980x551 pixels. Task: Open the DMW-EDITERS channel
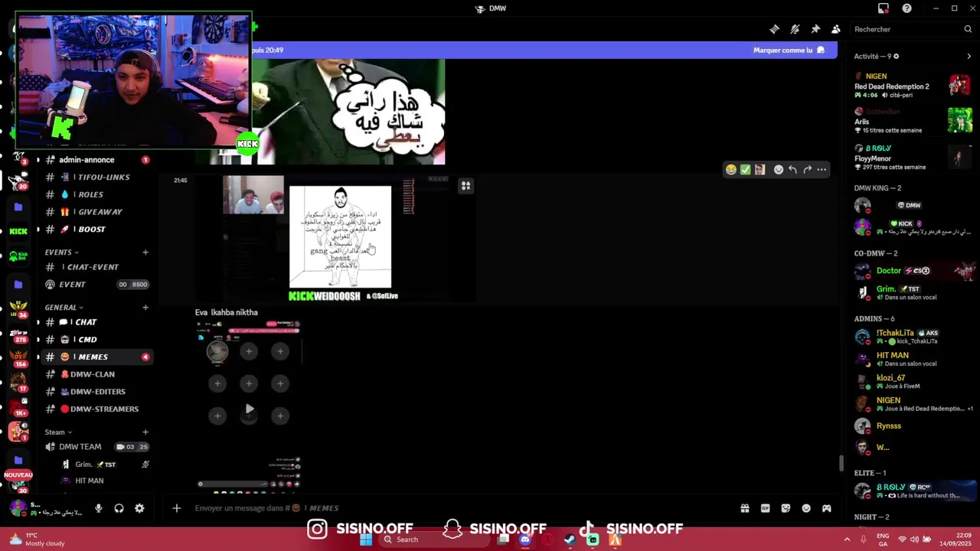pos(96,392)
